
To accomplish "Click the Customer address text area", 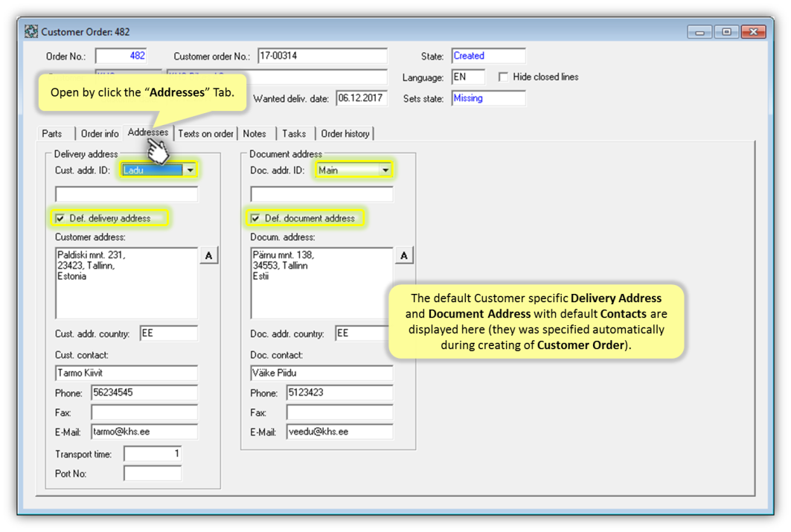I will click(126, 283).
